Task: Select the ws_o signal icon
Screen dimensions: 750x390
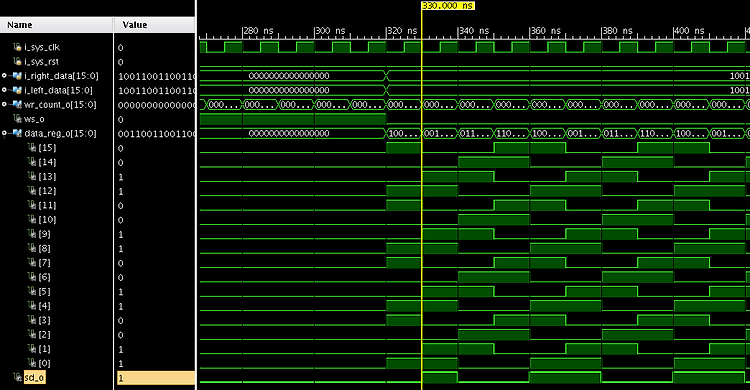Action: (x=18, y=119)
